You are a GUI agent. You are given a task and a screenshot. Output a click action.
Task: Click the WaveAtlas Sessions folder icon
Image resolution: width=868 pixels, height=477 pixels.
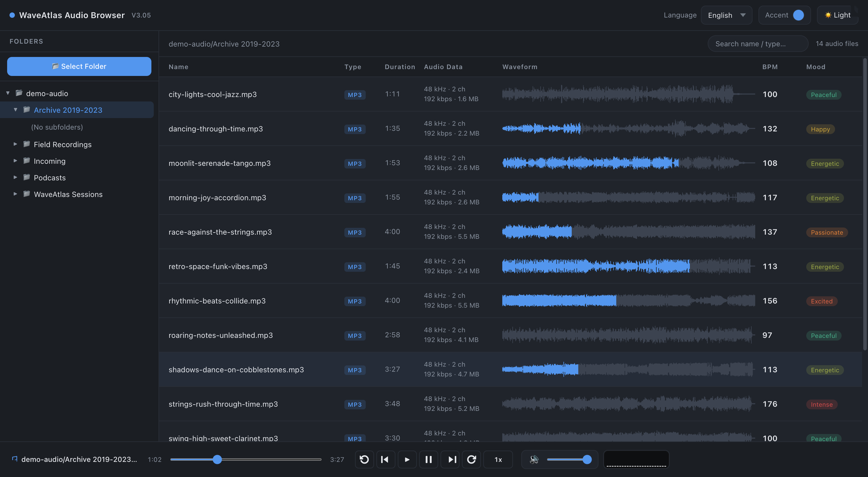27,194
